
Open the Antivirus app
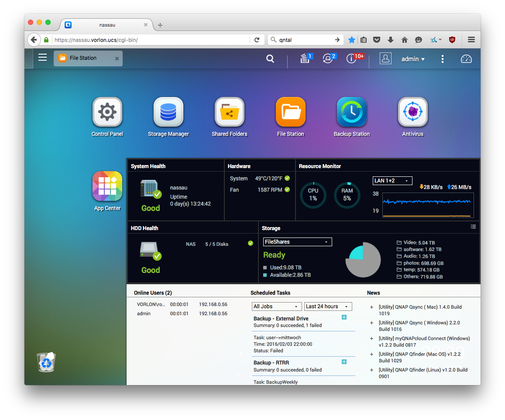point(413,112)
